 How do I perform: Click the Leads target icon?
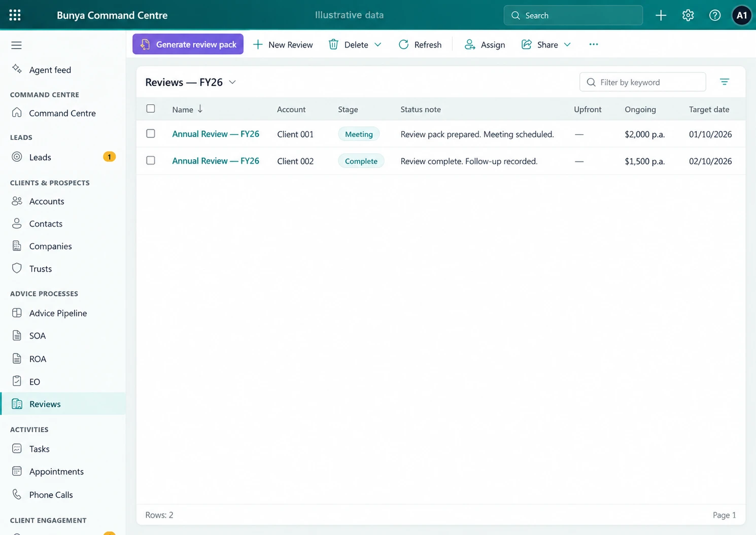click(x=17, y=157)
